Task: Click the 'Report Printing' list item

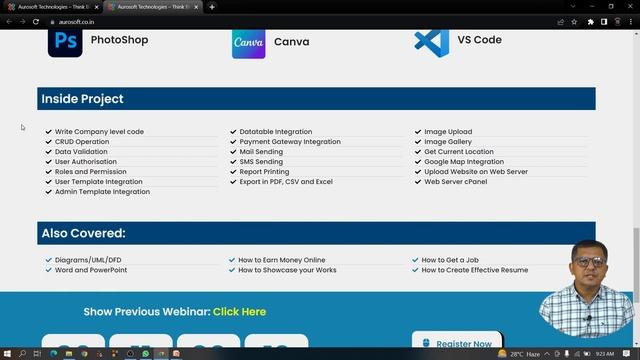Action: (264, 172)
